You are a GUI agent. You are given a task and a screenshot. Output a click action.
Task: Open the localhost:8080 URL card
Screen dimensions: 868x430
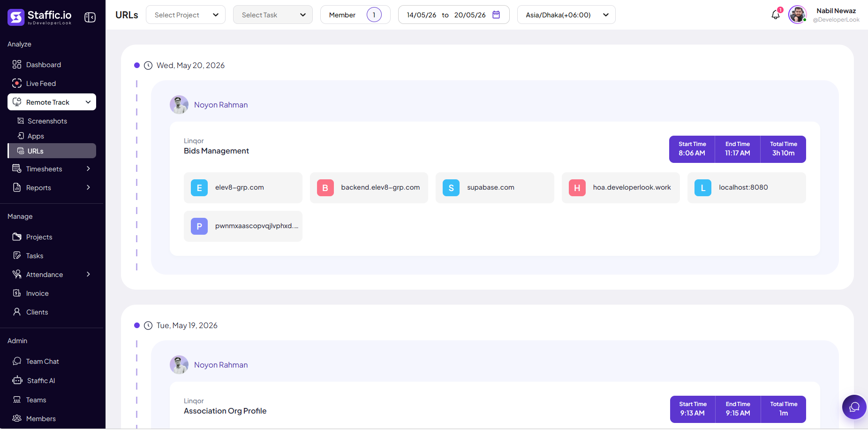click(747, 188)
